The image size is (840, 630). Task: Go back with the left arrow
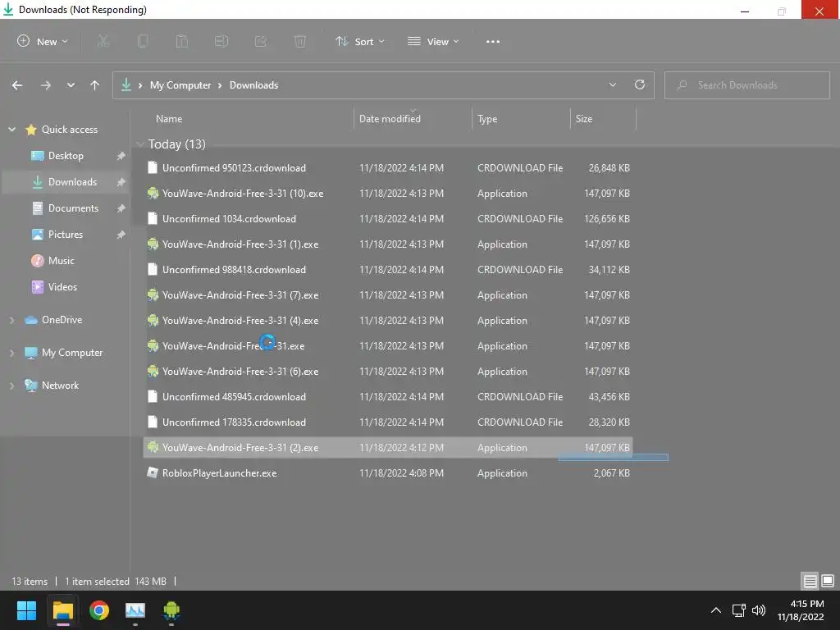click(x=17, y=85)
